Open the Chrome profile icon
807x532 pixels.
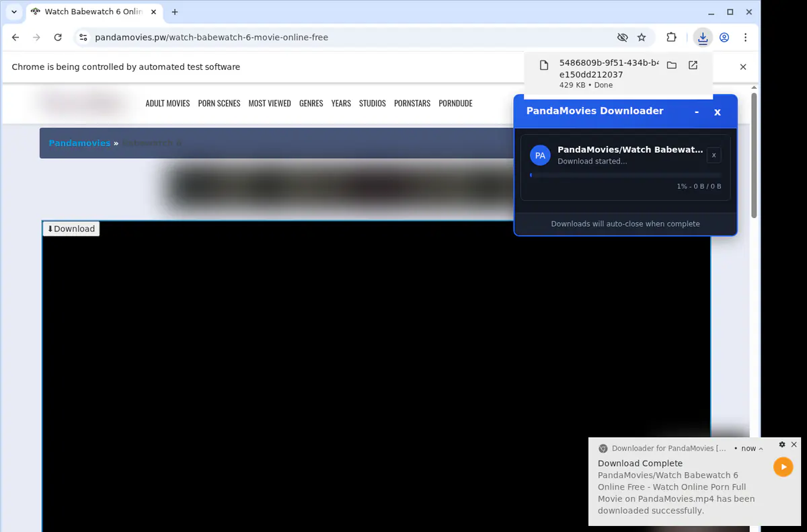[x=724, y=38]
